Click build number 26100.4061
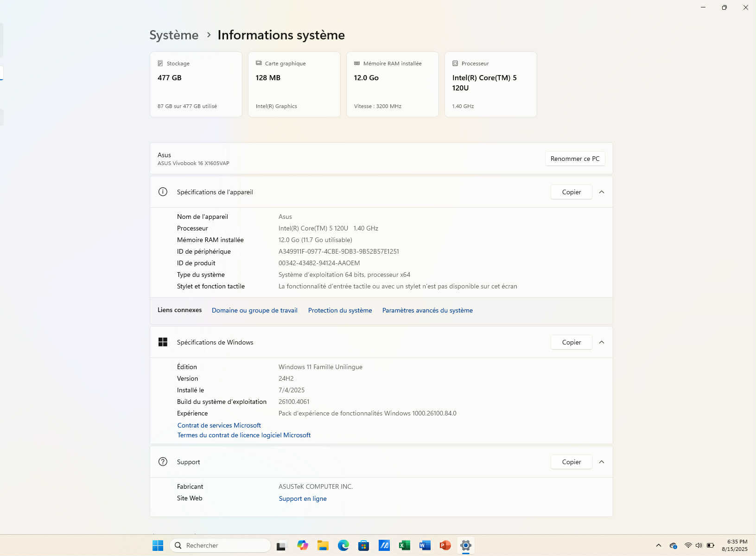 (294, 402)
